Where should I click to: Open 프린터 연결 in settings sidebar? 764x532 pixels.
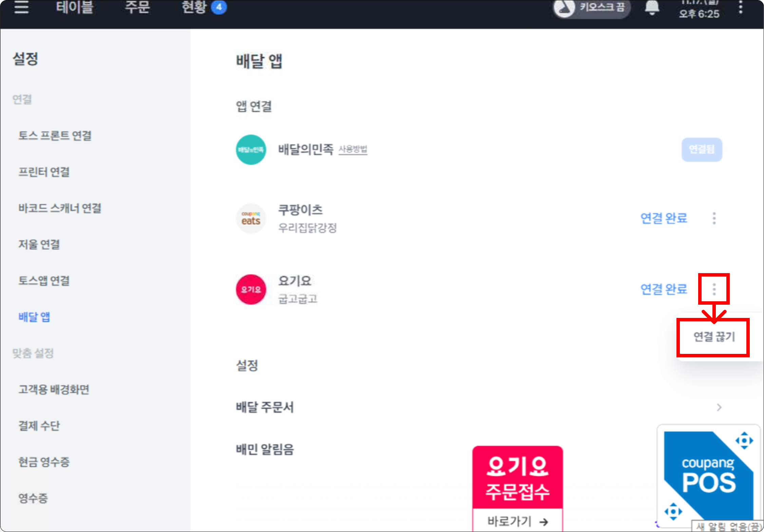click(44, 172)
